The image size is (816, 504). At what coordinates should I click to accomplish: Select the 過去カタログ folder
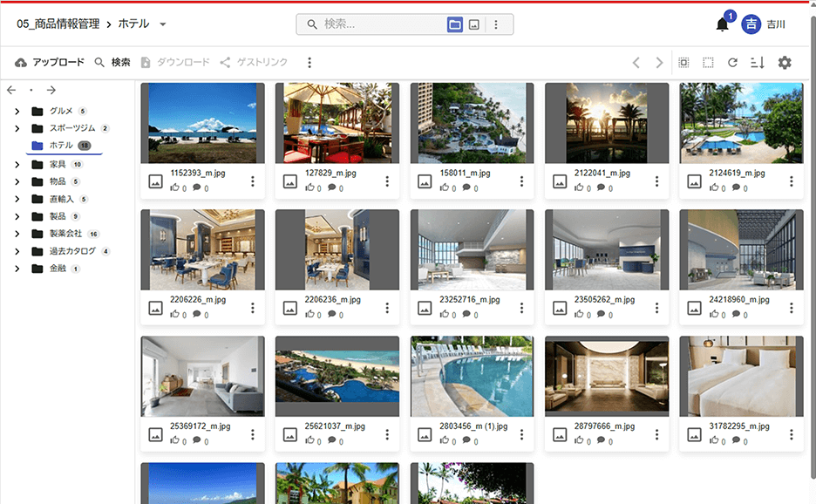[x=72, y=251]
